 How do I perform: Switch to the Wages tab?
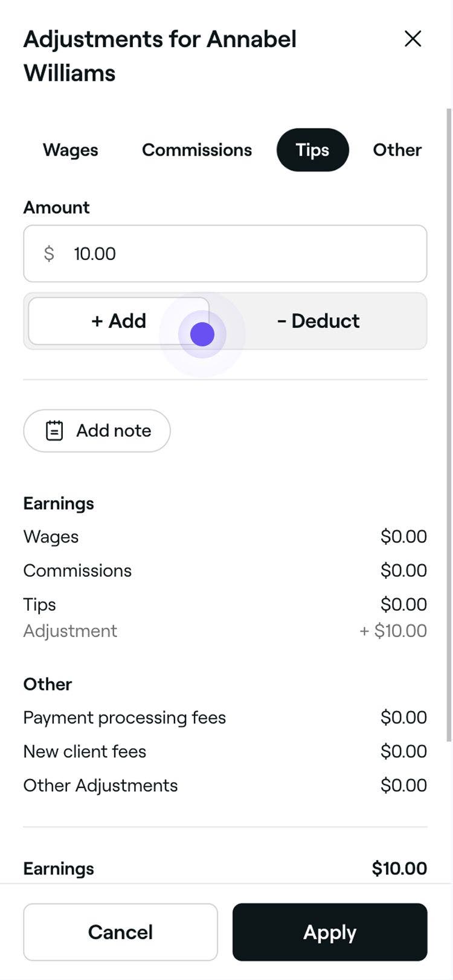(71, 150)
